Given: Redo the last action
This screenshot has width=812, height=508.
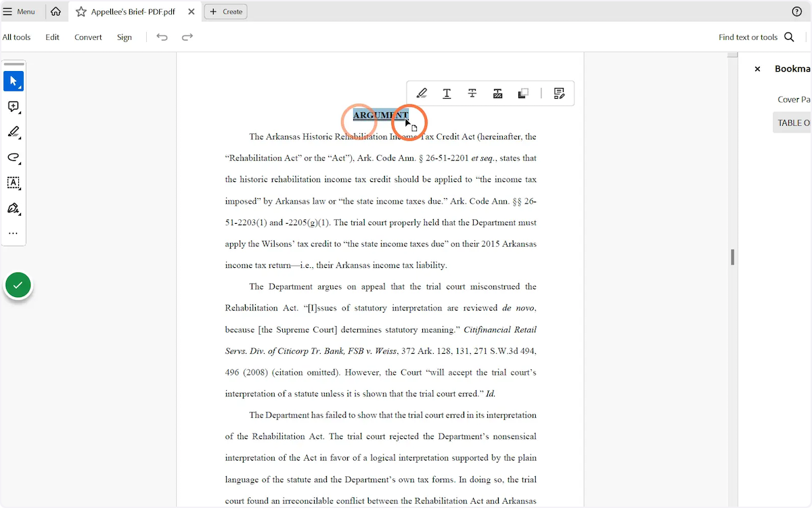Looking at the screenshot, I should (187, 37).
